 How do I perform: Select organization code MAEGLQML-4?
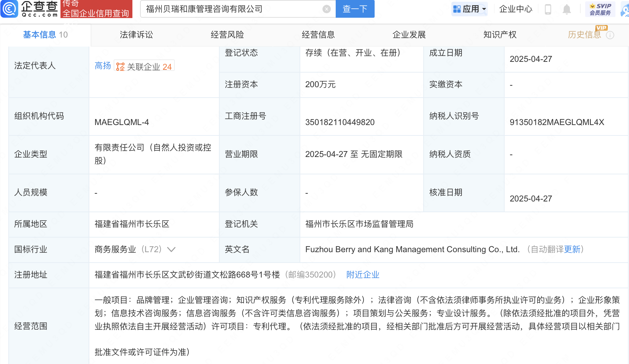[x=122, y=122]
